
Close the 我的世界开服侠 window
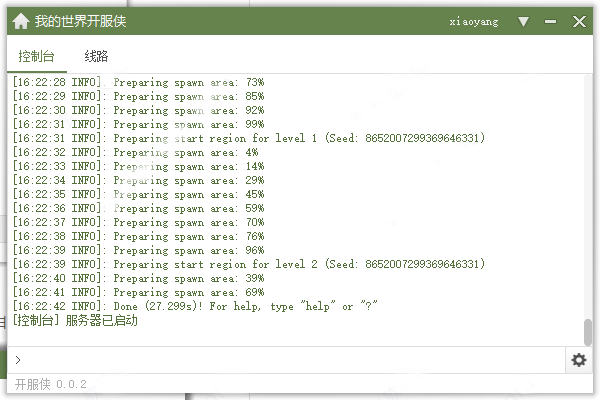coord(580,21)
